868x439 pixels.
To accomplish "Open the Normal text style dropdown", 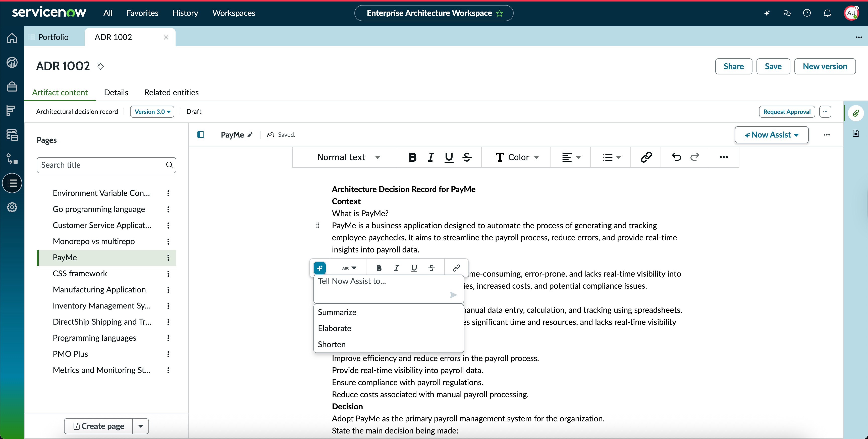I will point(348,157).
